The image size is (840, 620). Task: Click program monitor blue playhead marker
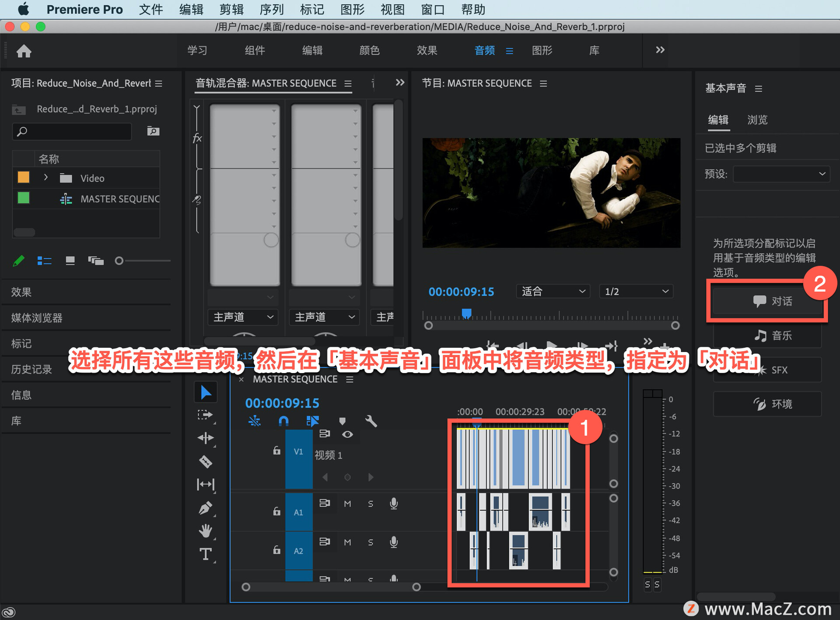click(467, 313)
